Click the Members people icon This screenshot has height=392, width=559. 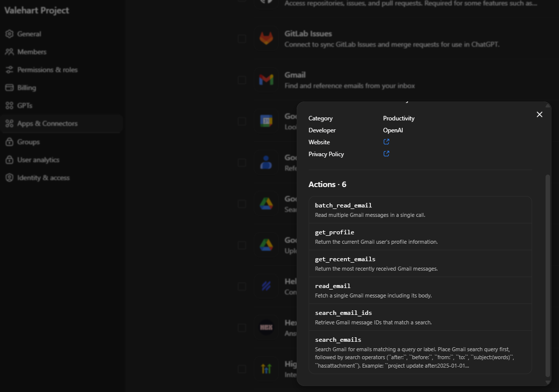(9, 52)
